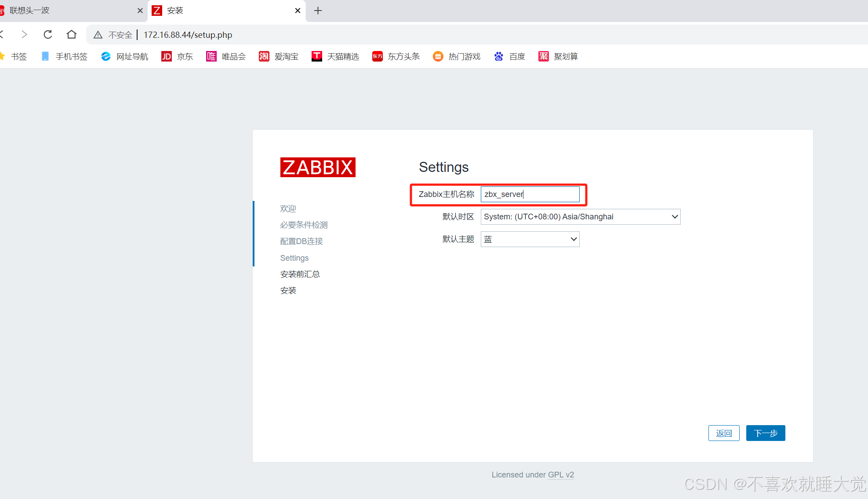
Task: Open the 聚划算 bookmark
Action: coord(558,56)
